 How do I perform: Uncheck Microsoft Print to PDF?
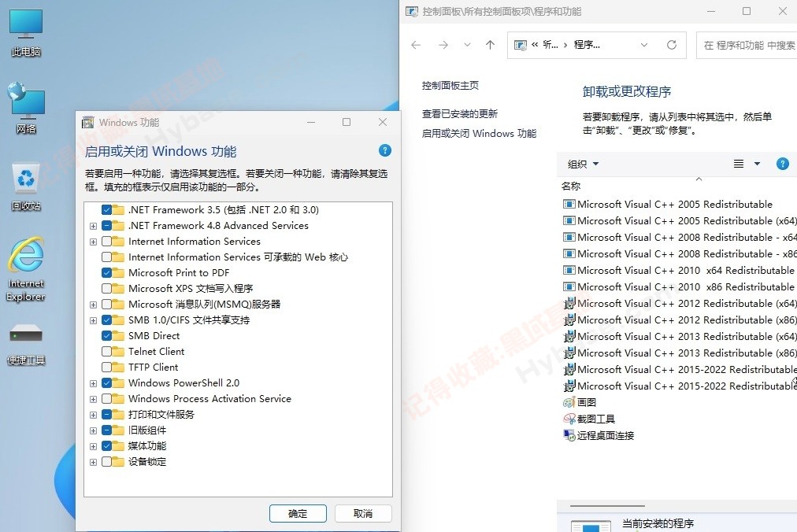click(107, 272)
